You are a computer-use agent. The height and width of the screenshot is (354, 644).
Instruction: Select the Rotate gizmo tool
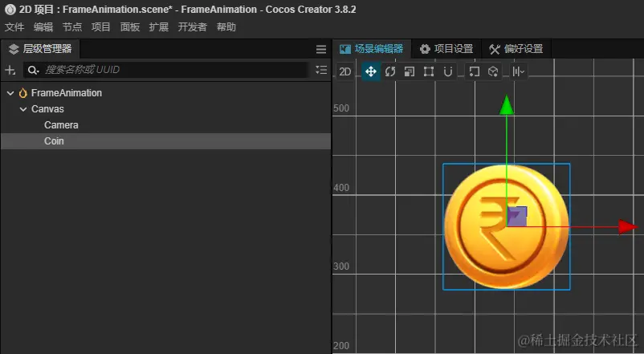click(390, 72)
